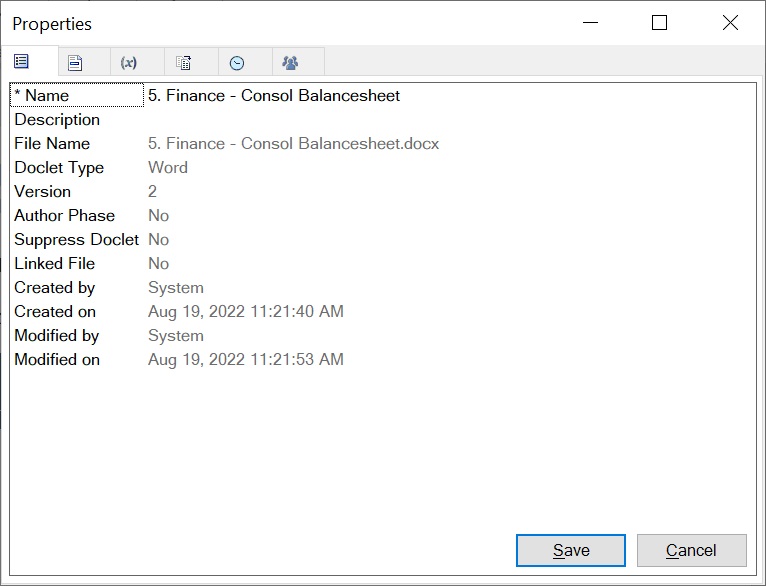Select the Created by label
This screenshot has width=766, height=586.
[55, 288]
